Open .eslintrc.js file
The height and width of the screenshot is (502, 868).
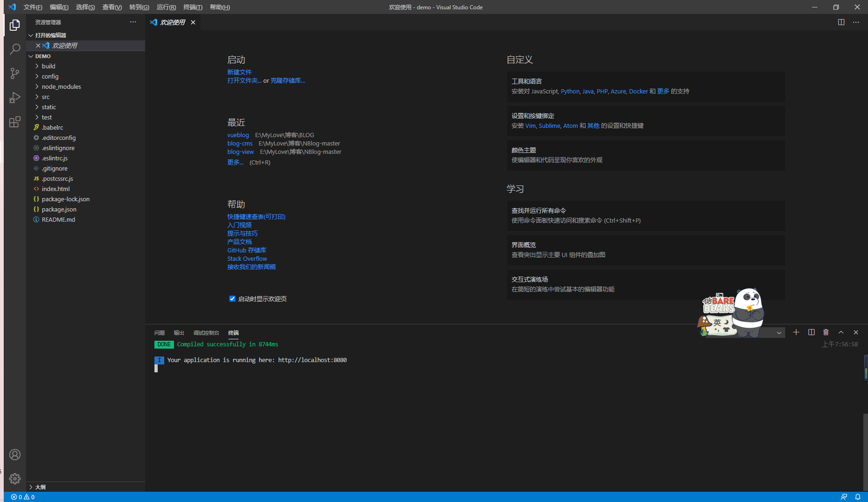55,158
